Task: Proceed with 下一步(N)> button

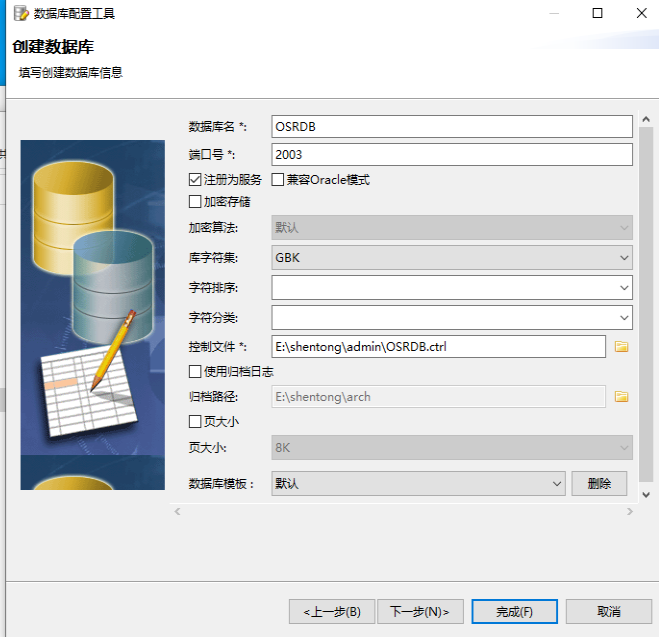Action: click(420, 611)
